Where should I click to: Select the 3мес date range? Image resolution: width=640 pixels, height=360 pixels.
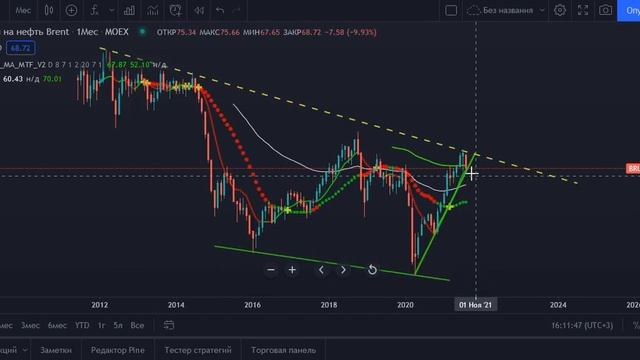[x=30, y=325]
